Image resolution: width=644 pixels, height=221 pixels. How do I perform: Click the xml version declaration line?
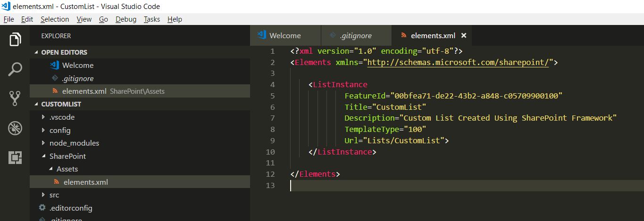coord(376,51)
